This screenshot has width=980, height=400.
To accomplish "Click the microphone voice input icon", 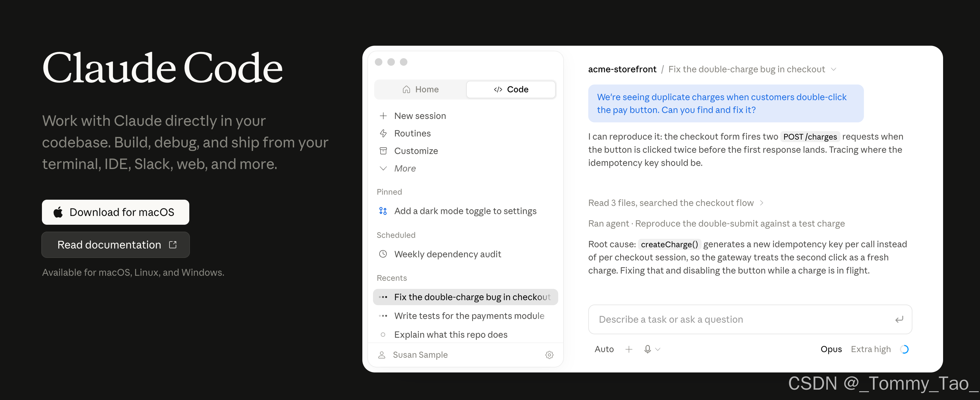I will click(647, 349).
